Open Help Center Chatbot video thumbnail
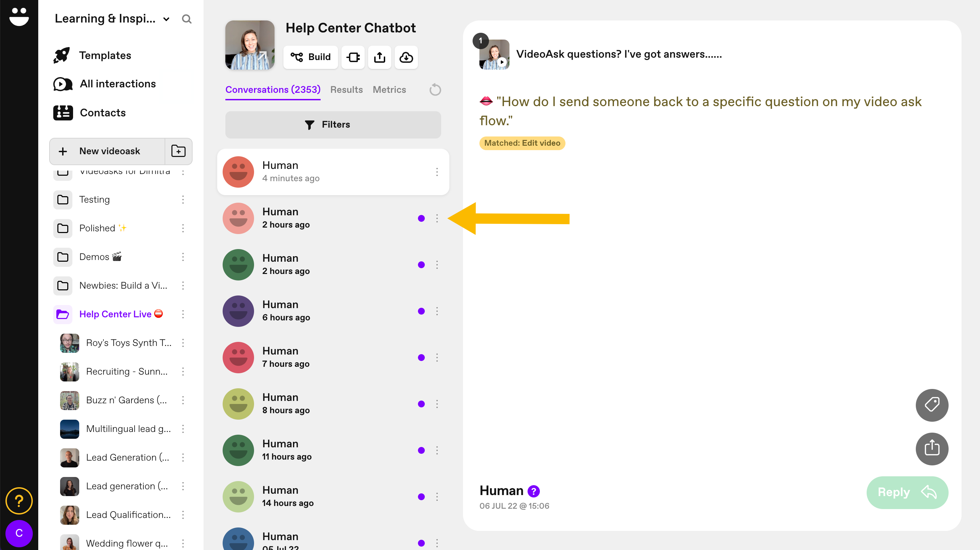This screenshot has width=980, height=550. pyautogui.click(x=250, y=45)
